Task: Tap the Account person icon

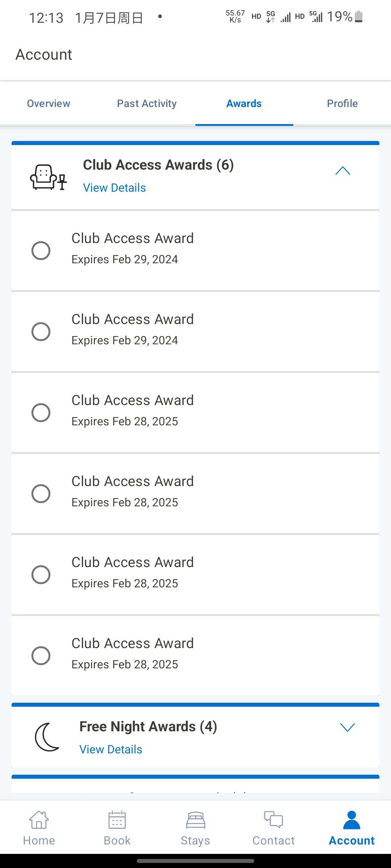Action: pyautogui.click(x=352, y=820)
